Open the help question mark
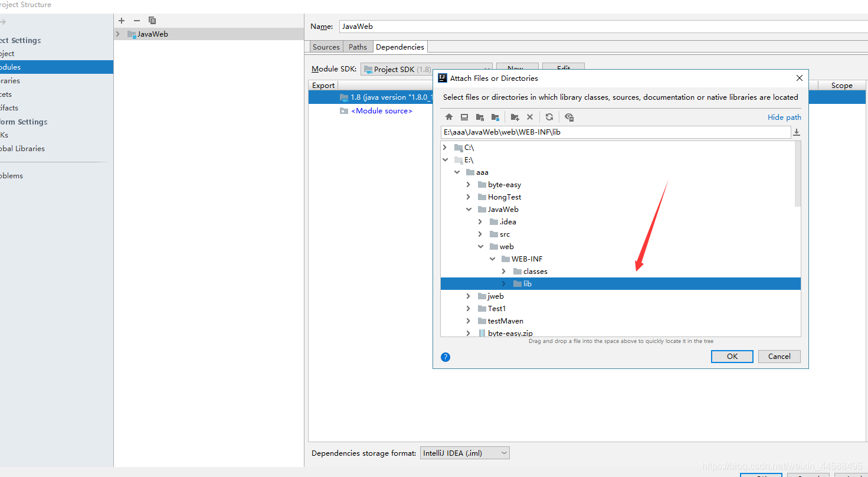The image size is (868, 477). pyautogui.click(x=446, y=357)
